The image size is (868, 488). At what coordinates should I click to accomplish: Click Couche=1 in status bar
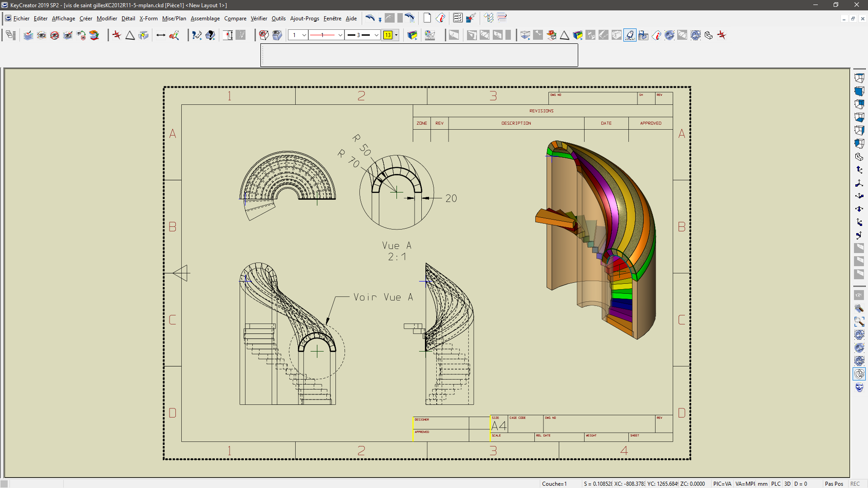(x=554, y=483)
